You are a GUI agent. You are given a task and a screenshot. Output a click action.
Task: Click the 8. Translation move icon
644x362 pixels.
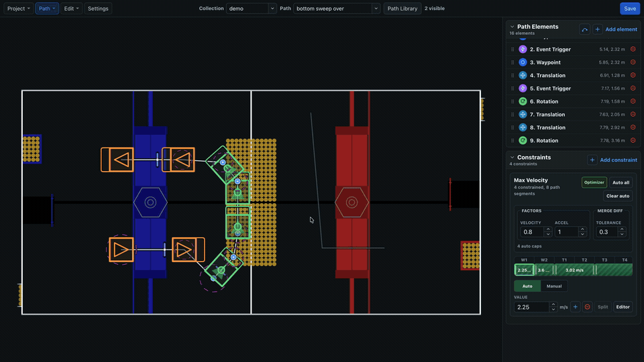523,127
